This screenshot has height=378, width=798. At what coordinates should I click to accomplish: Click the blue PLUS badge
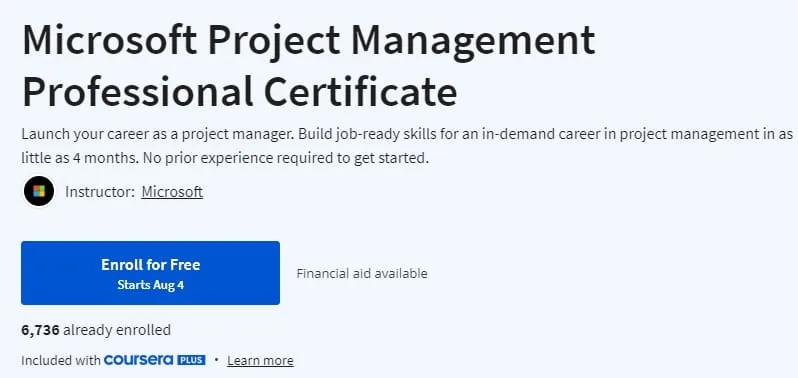pos(191,360)
